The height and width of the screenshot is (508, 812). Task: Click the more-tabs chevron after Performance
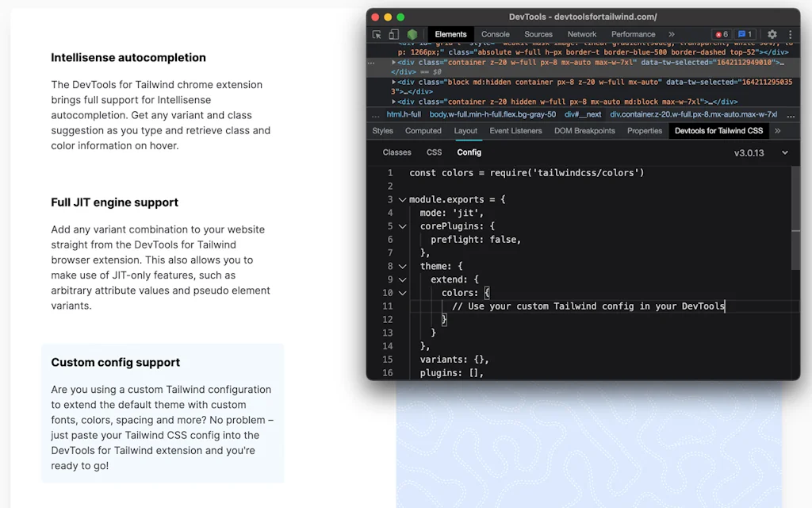coord(672,34)
